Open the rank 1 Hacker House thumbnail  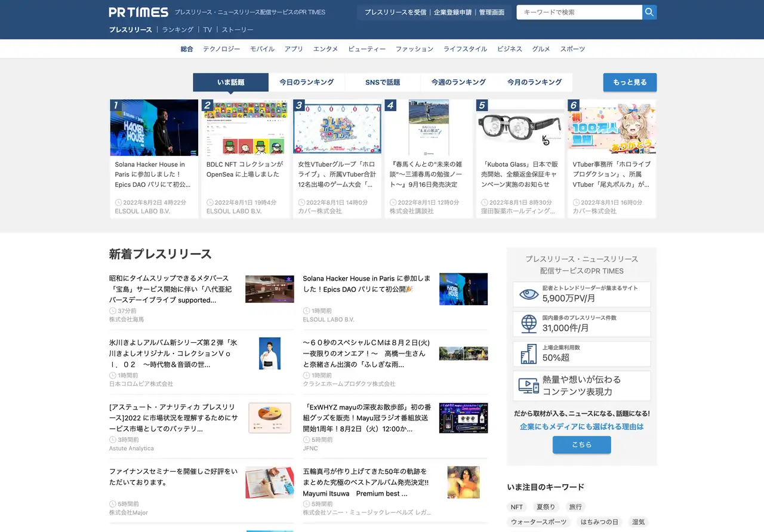[154, 128]
